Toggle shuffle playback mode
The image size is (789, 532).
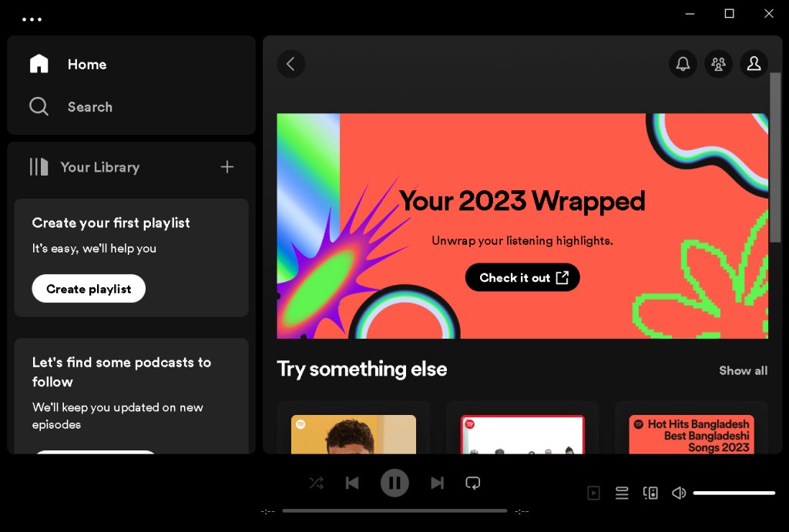[x=315, y=483]
